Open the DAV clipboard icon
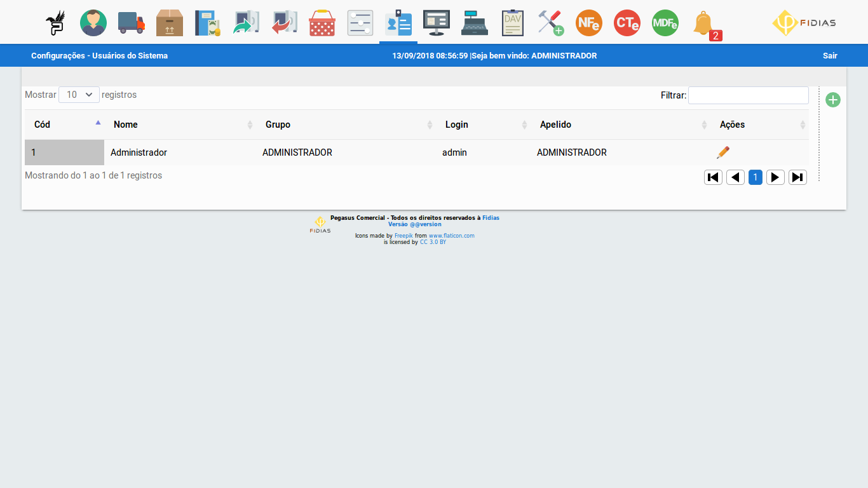 pos(512,23)
